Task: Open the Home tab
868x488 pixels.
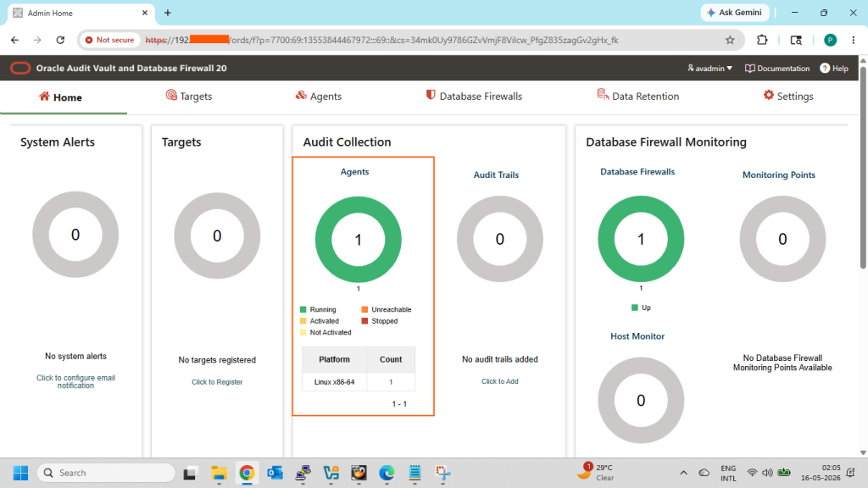Action: 60,97
